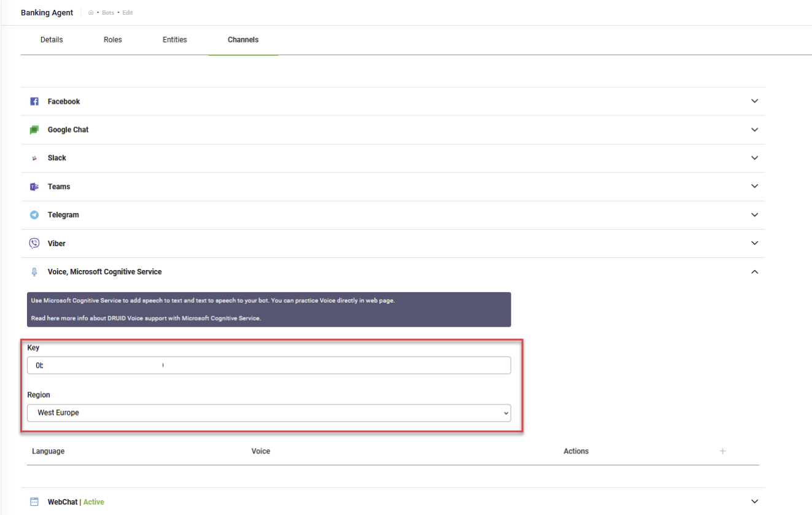Switch to the Entities tab
The width and height of the screenshot is (812, 515).
(x=175, y=39)
